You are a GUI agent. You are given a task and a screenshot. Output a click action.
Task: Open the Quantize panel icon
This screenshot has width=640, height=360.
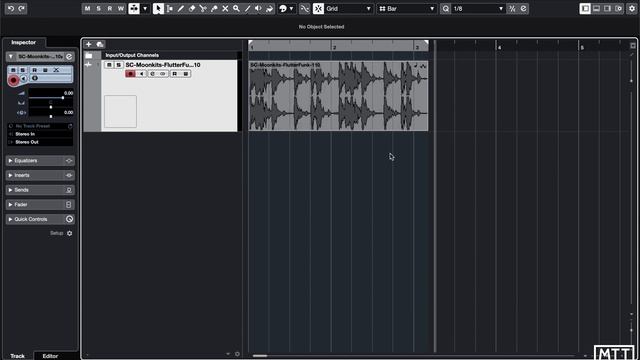pyautogui.click(x=523, y=9)
